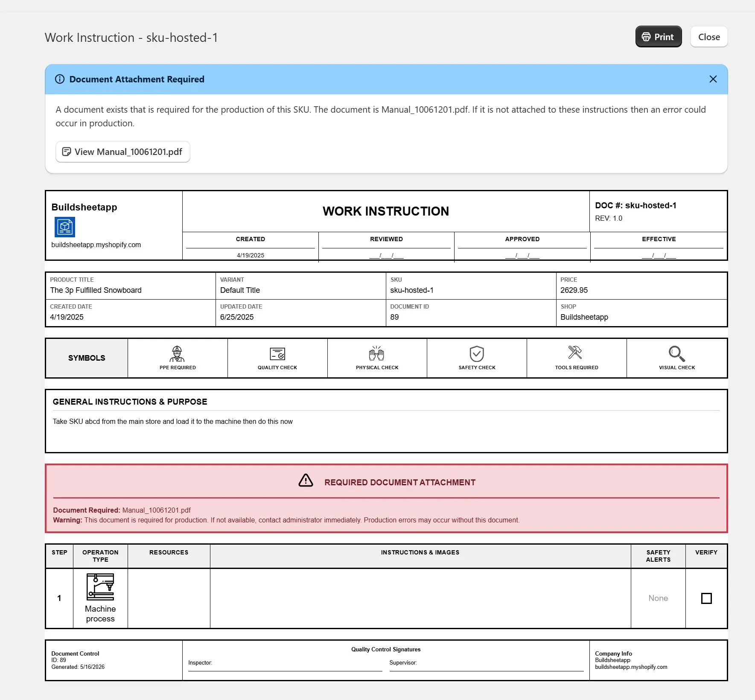
Task: Click the SKU value sku-hosted-1 cell
Action: (x=471, y=286)
